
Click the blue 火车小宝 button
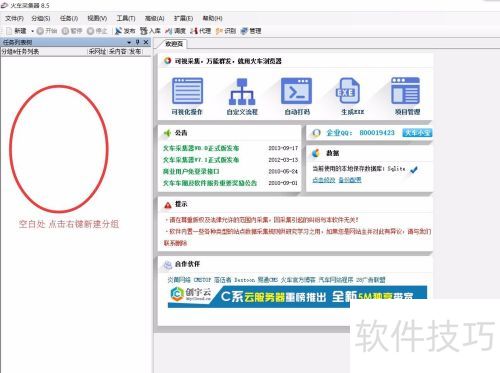point(417,133)
